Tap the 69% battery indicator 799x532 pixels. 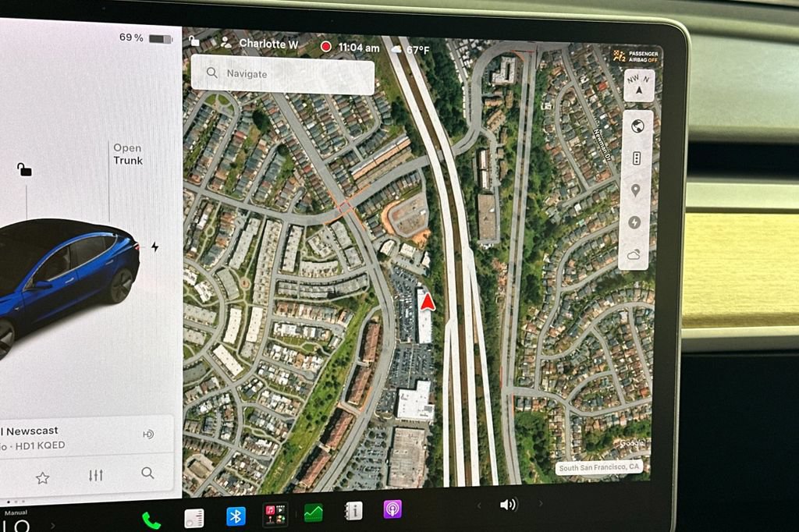146,37
